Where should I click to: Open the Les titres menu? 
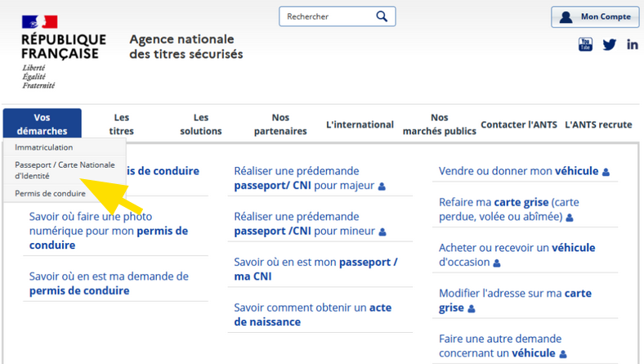[121, 124]
